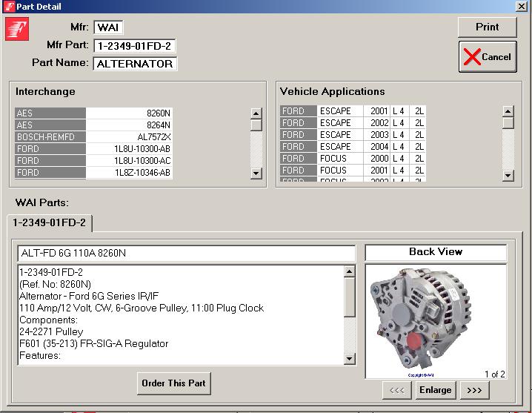The width and height of the screenshot is (532, 413).
Task: Go to previous image with <<< button
Action: click(397, 390)
